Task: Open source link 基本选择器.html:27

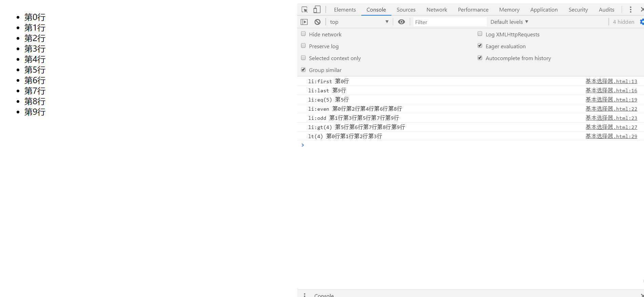Action: coord(611,127)
